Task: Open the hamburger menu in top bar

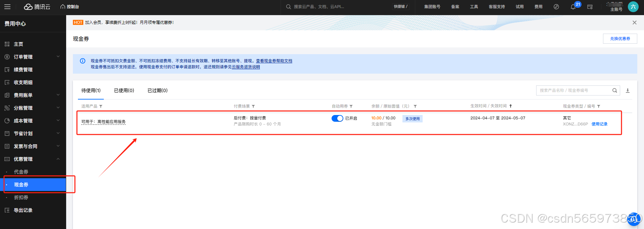Action: coord(7,7)
